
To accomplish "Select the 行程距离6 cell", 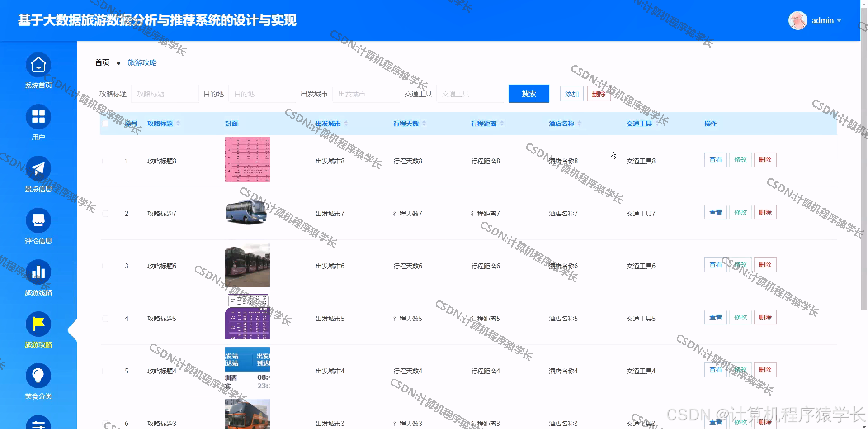I will point(486,266).
